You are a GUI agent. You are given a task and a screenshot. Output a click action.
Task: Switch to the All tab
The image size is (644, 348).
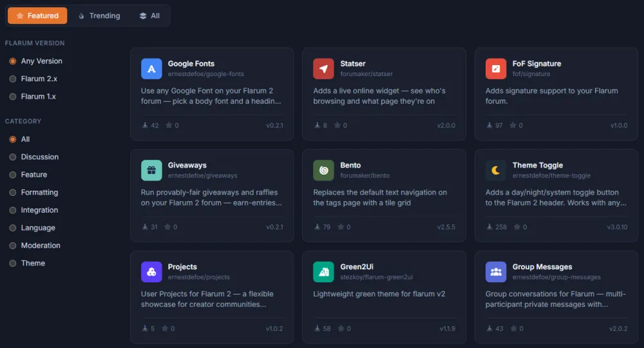click(x=149, y=15)
